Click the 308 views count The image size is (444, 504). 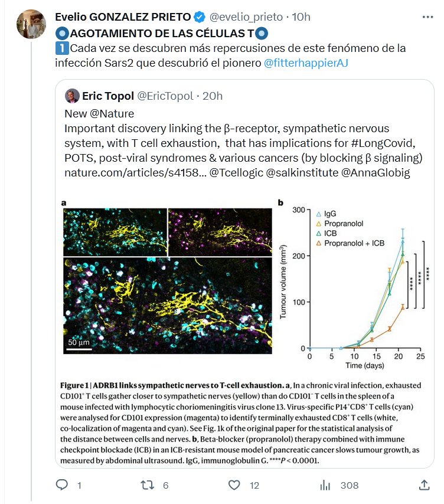click(350, 485)
